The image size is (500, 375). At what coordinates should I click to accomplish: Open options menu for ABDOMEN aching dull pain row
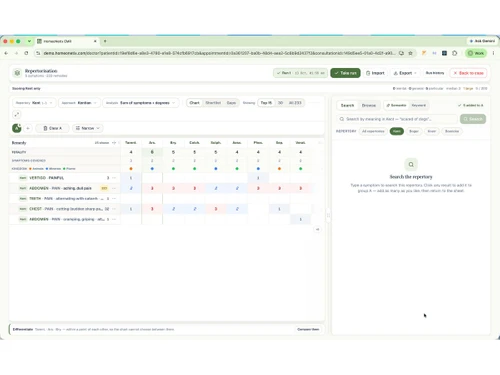tap(114, 188)
